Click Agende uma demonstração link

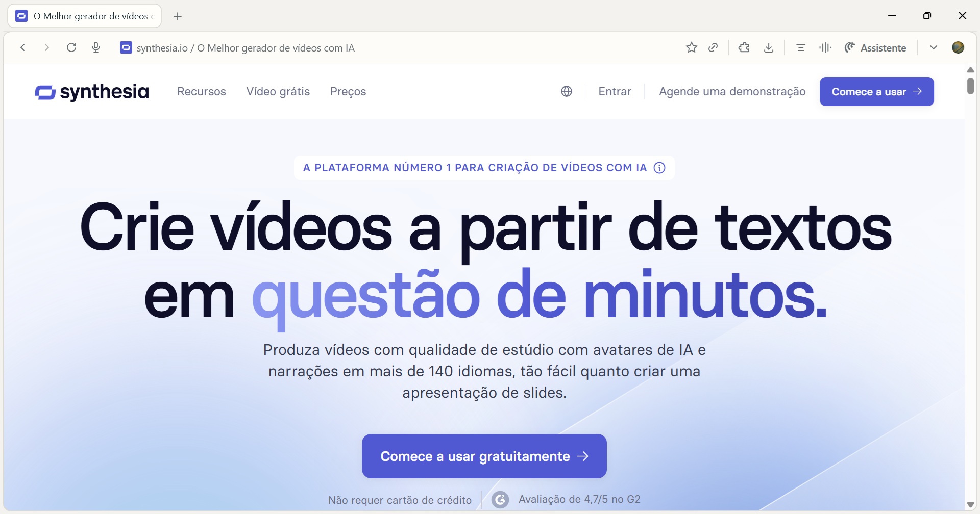[x=732, y=92]
